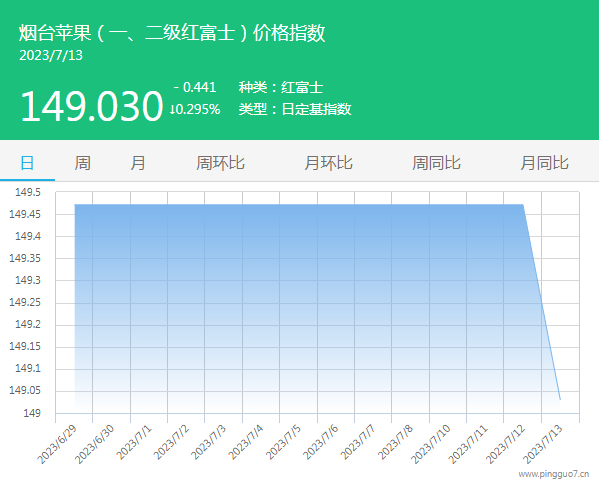This screenshot has height=485, width=599.
Task: Click the 2023/6/29 axis date label
Action: pyautogui.click(x=57, y=444)
